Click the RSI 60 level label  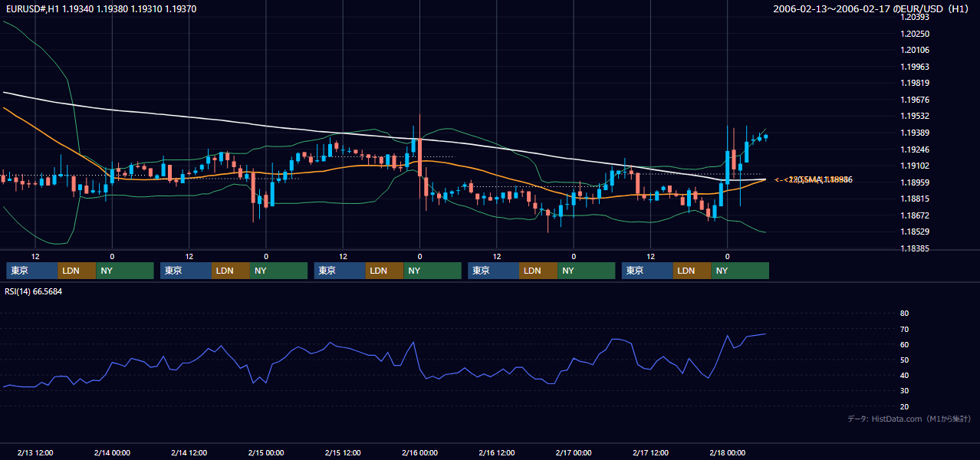coord(904,344)
